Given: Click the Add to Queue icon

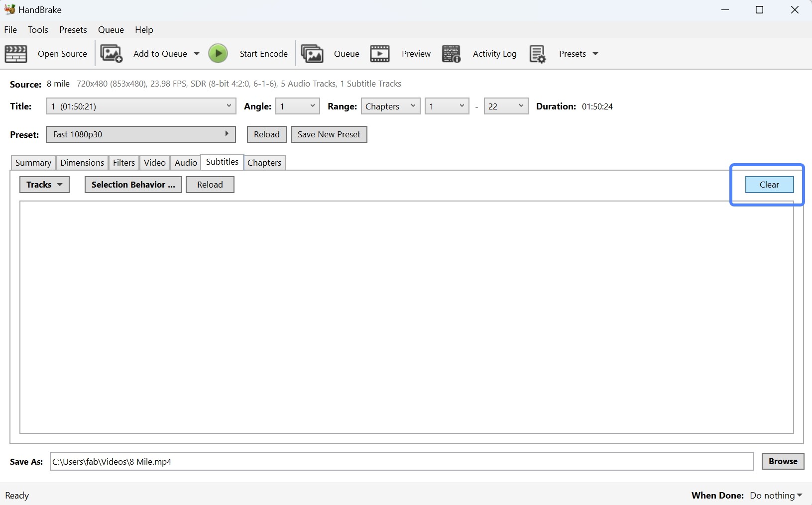Looking at the screenshot, I should tap(112, 54).
